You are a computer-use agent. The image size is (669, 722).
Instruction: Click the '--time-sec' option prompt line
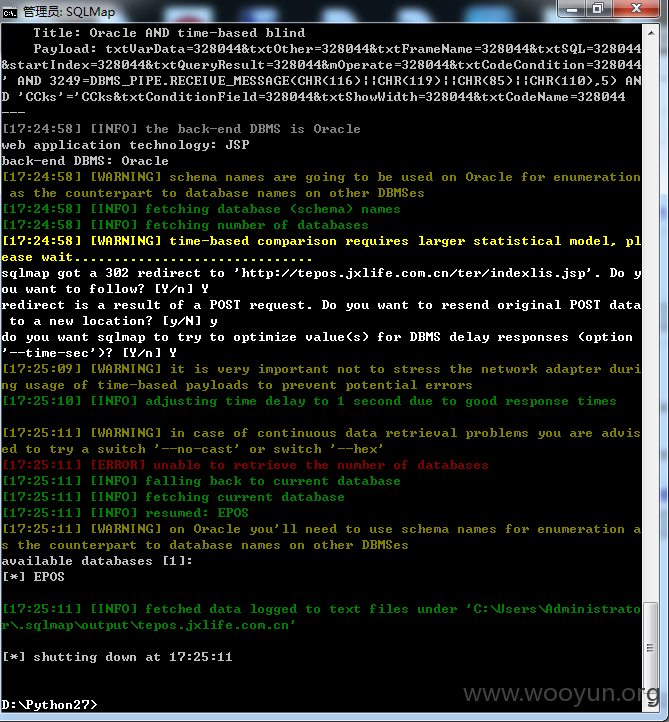tap(89, 353)
